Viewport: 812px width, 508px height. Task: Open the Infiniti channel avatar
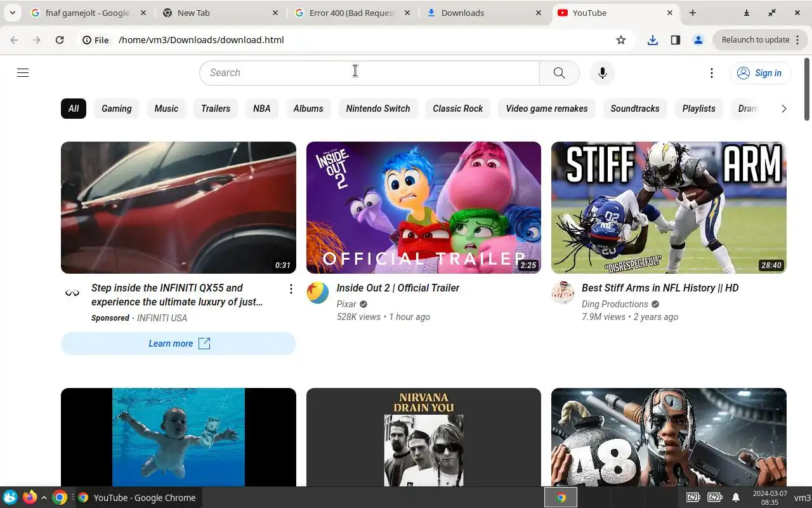coord(72,293)
